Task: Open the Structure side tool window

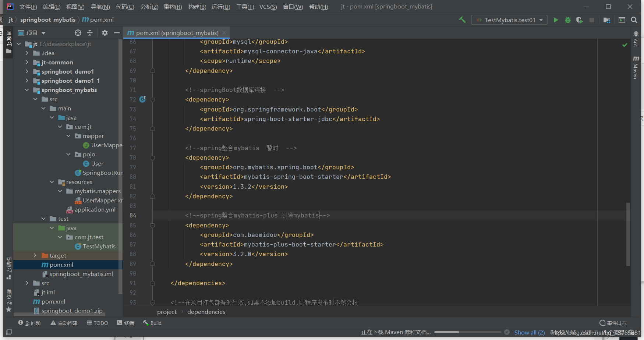Action: [x=9, y=268]
